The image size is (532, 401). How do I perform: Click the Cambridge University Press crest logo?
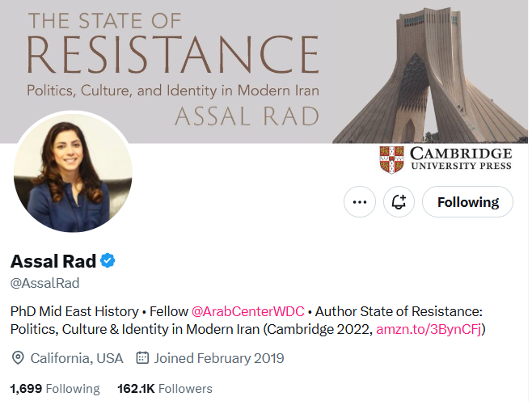pyautogui.click(x=391, y=159)
